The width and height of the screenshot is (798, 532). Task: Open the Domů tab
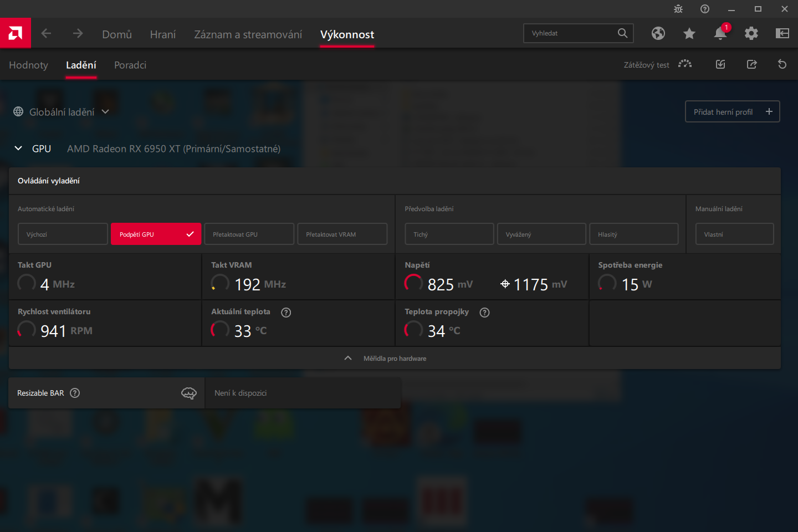coord(117,34)
